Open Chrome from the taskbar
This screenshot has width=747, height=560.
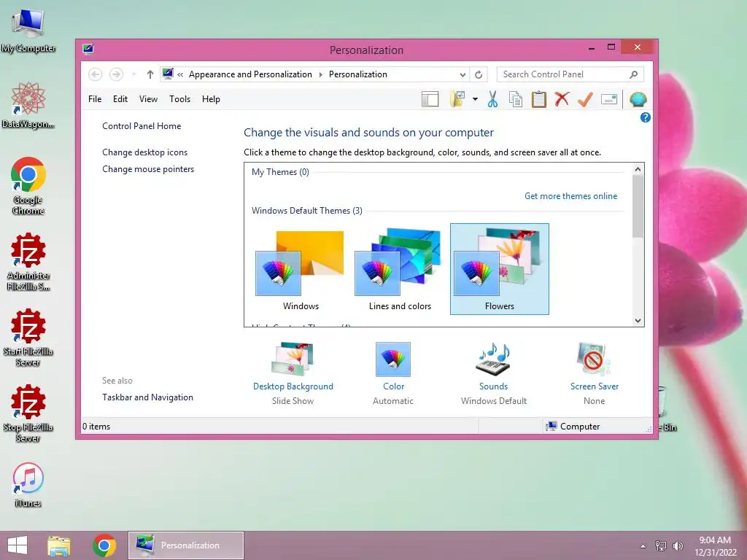click(x=104, y=545)
